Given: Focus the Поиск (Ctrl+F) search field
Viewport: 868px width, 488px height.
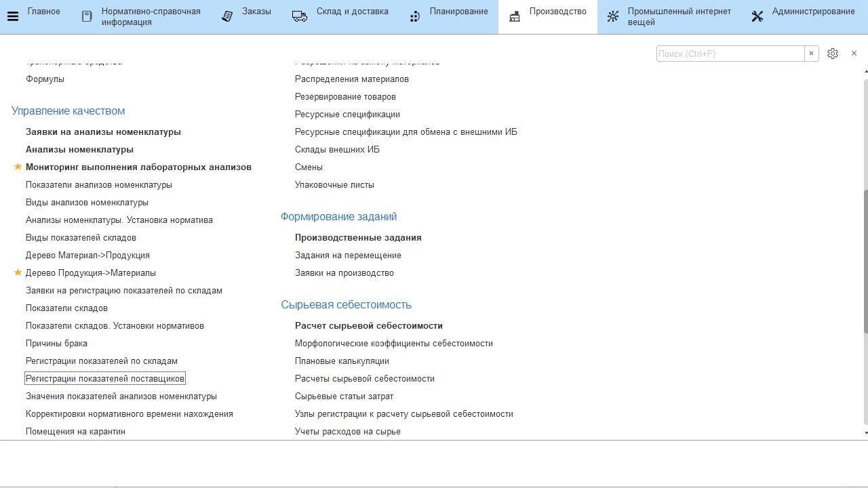Looking at the screenshot, I should pyautogui.click(x=730, y=54).
